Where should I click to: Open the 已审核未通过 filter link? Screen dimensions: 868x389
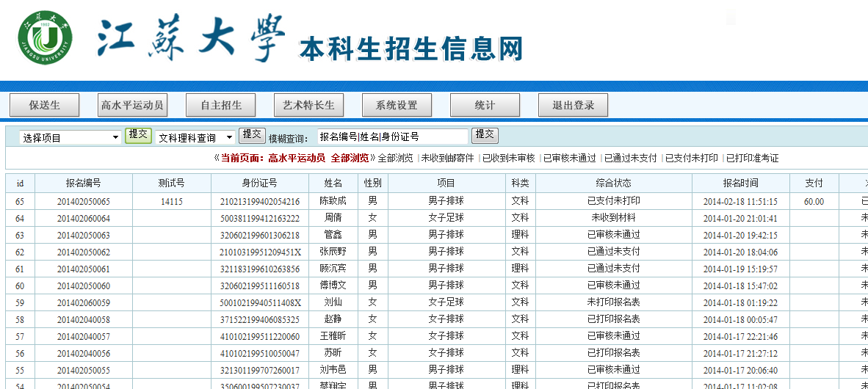(x=570, y=159)
